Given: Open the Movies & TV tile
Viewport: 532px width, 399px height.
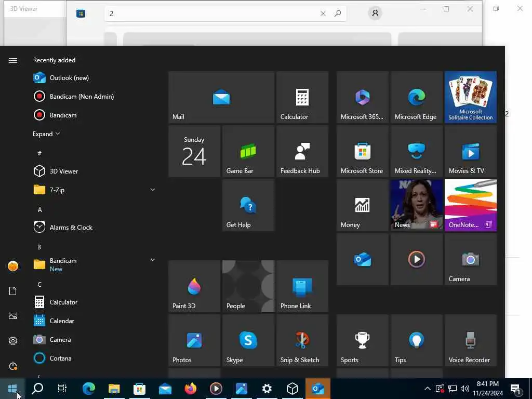Looking at the screenshot, I should click(x=471, y=151).
